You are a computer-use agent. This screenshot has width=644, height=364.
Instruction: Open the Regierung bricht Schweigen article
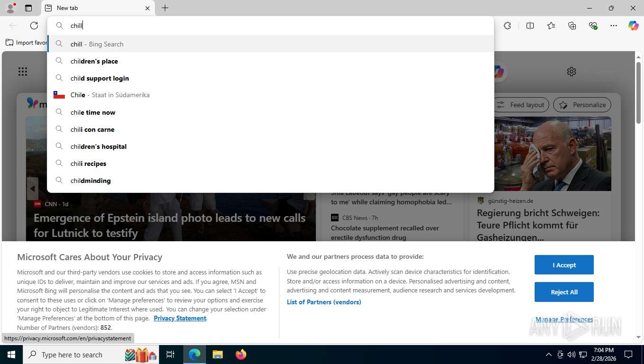coord(538,225)
